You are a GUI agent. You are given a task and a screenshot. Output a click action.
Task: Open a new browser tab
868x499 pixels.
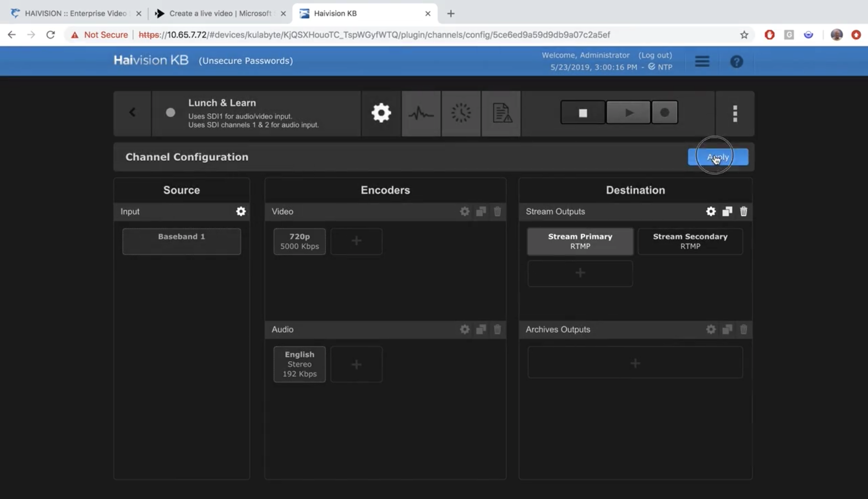pos(451,13)
